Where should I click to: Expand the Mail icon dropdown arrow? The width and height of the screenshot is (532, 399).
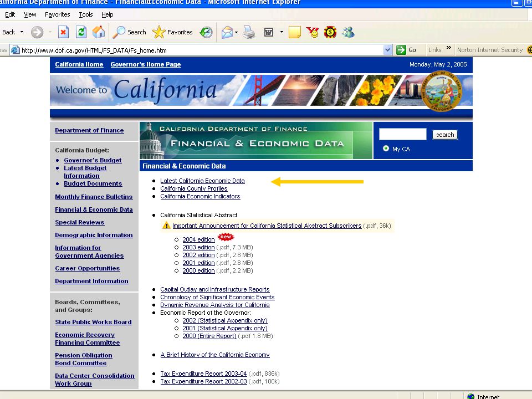click(236, 33)
